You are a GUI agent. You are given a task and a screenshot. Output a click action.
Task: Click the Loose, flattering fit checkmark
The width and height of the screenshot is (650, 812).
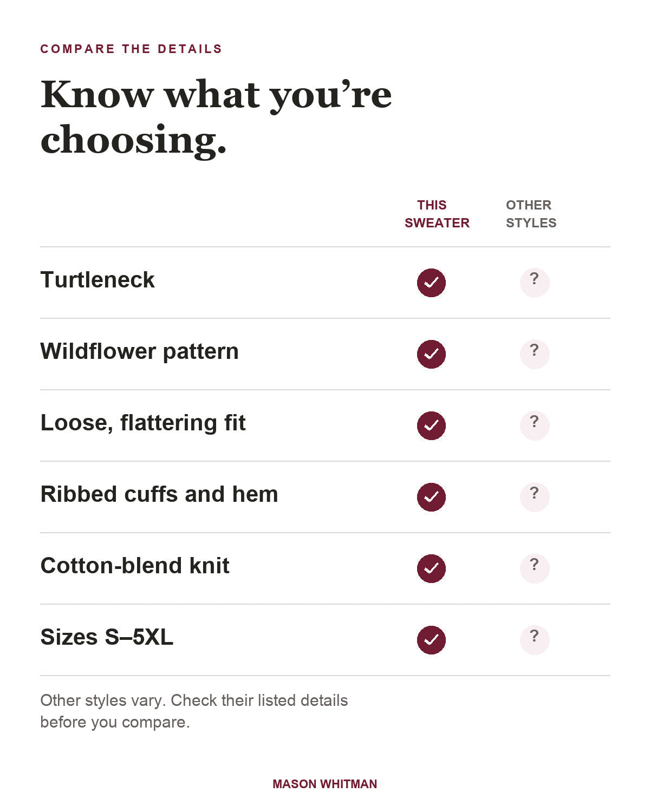point(431,425)
